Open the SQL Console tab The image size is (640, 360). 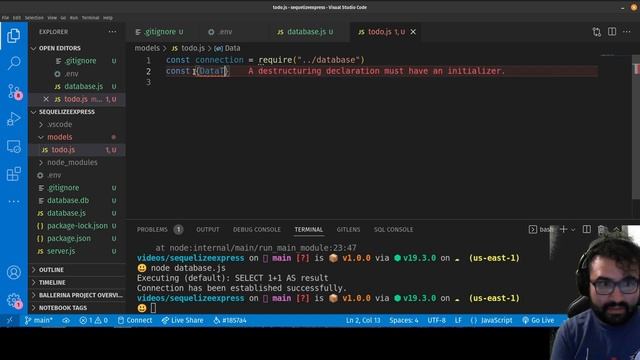(x=393, y=229)
